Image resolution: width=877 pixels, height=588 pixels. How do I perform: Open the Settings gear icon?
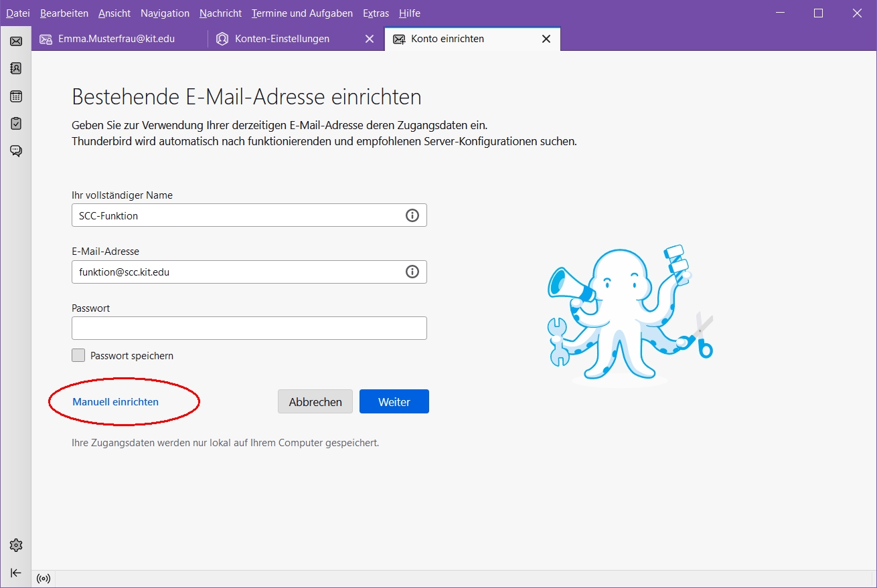coord(16,545)
